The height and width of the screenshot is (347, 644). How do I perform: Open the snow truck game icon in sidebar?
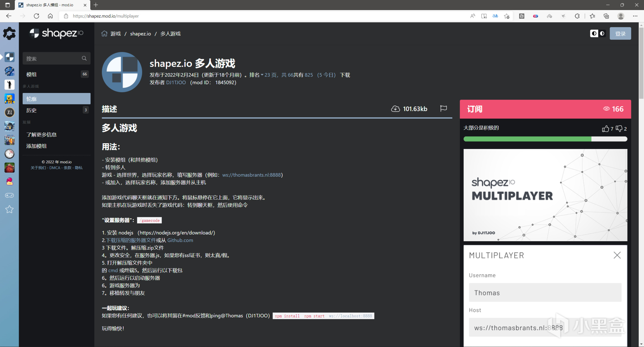(x=10, y=126)
